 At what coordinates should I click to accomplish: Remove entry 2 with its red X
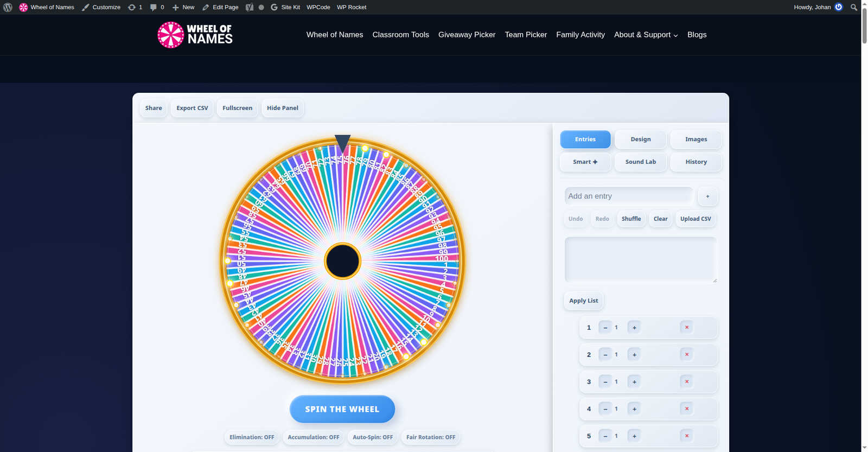(687, 354)
